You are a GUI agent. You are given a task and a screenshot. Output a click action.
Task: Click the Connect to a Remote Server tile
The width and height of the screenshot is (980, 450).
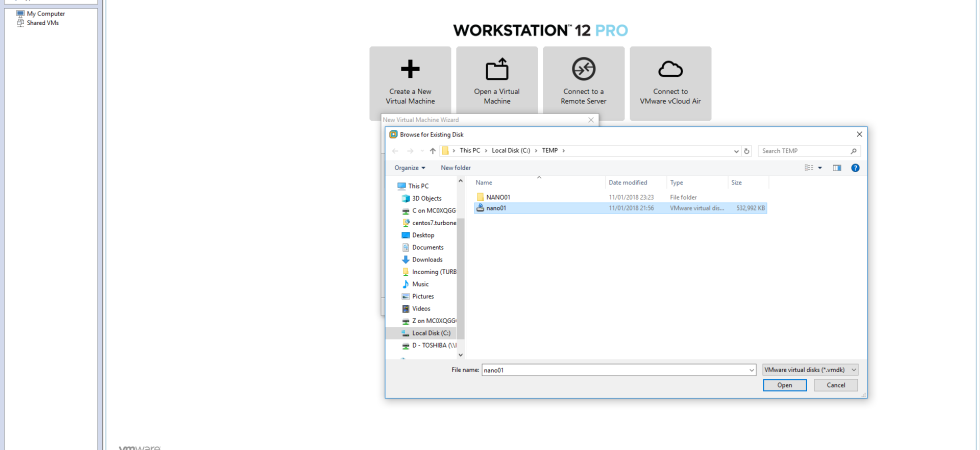(583, 83)
